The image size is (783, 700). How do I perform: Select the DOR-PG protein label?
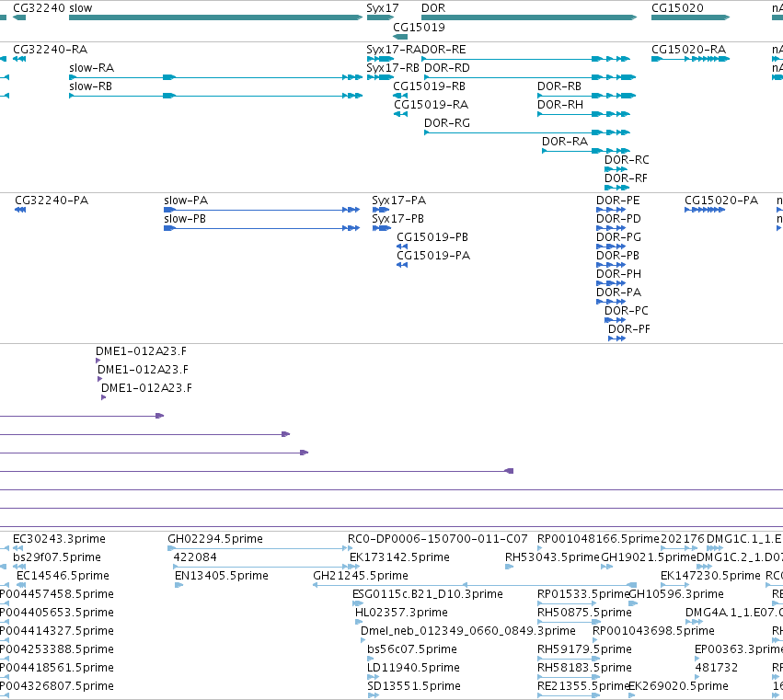pos(618,237)
